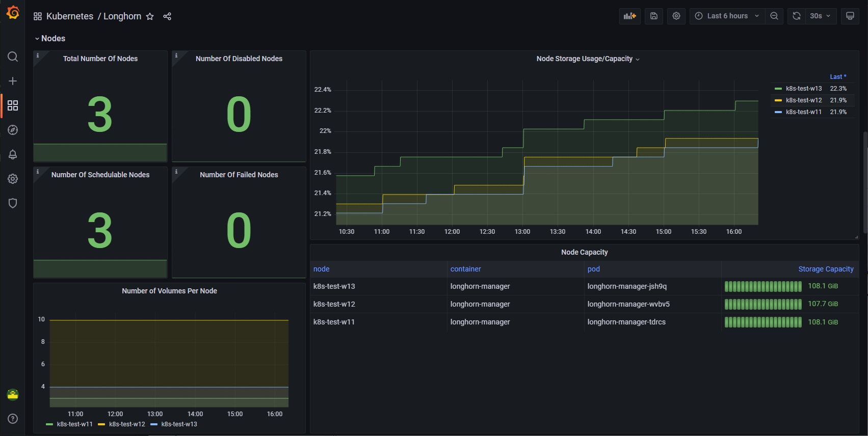Image resolution: width=868 pixels, height=436 pixels.
Task: Open the Dashboards icon in sidebar
Action: (13, 105)
